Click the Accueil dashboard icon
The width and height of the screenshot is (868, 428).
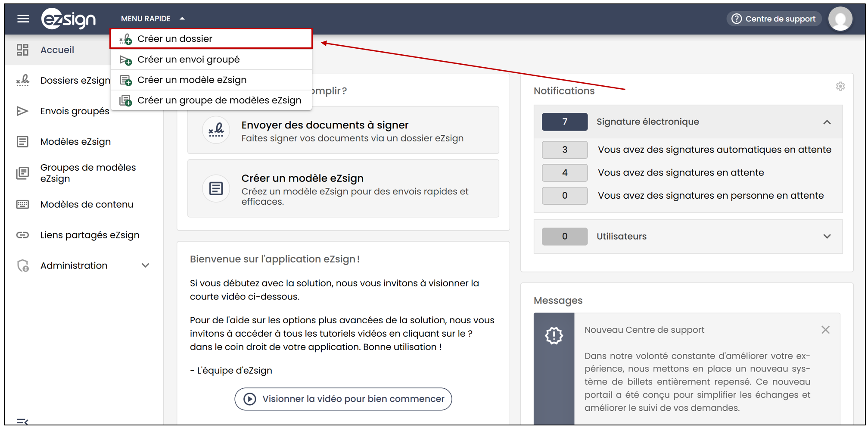tap(22, 50)
